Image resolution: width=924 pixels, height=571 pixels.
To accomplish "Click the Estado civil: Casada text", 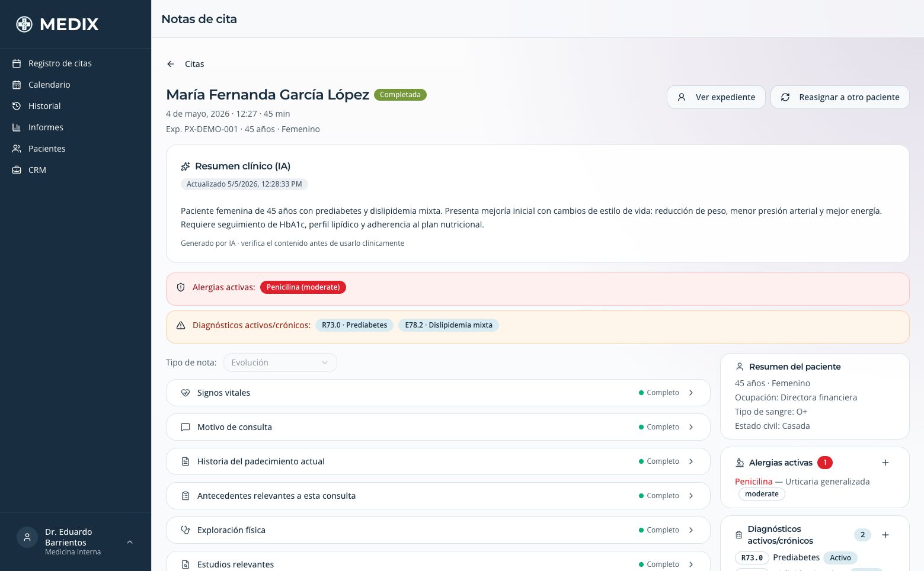I will (772, 426).
